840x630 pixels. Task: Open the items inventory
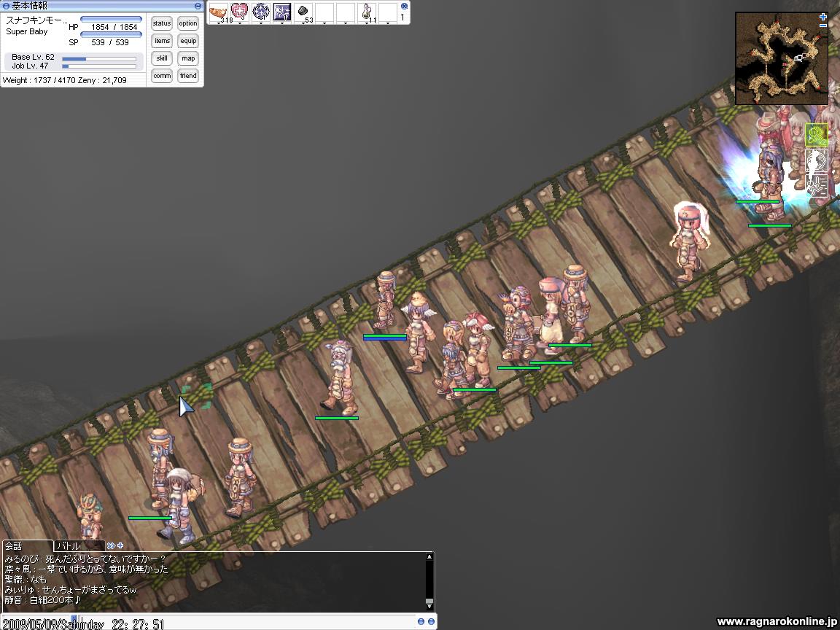click(x=162, y=41)
